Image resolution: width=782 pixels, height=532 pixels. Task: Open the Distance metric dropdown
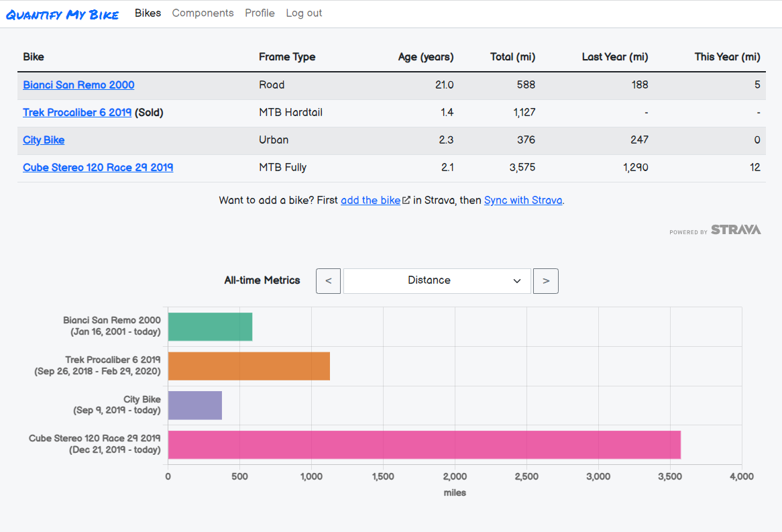pyautogui.click(x=437, y=281)
